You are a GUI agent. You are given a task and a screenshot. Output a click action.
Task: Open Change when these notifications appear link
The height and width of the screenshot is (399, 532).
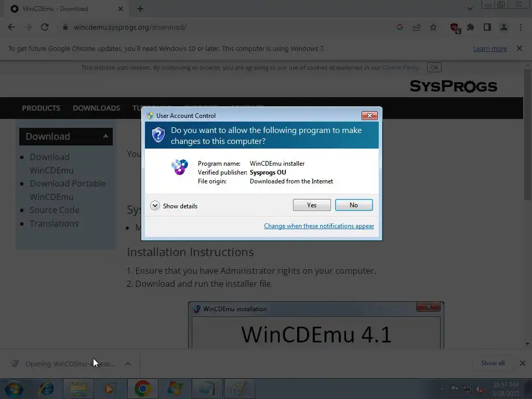(319, 226)
